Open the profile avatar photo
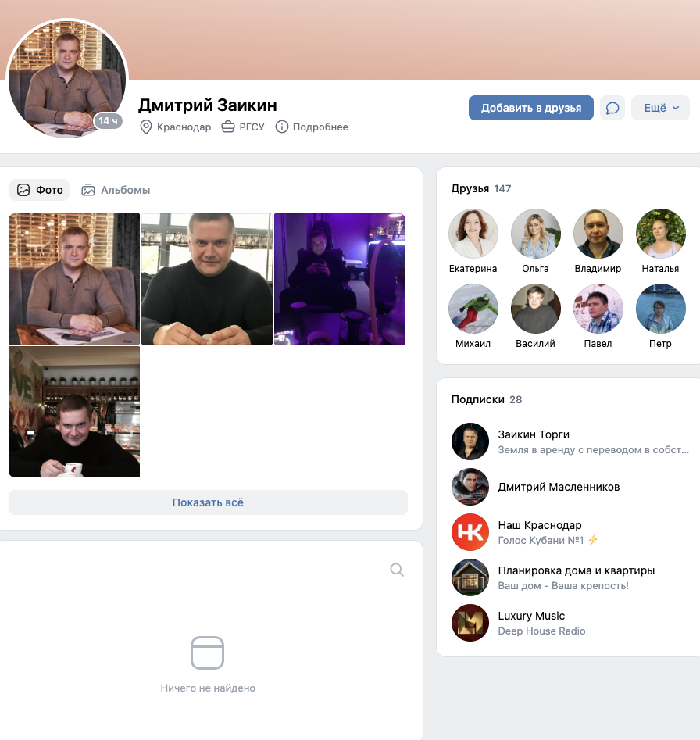700x740 pixels. click(x=67, y=79)
